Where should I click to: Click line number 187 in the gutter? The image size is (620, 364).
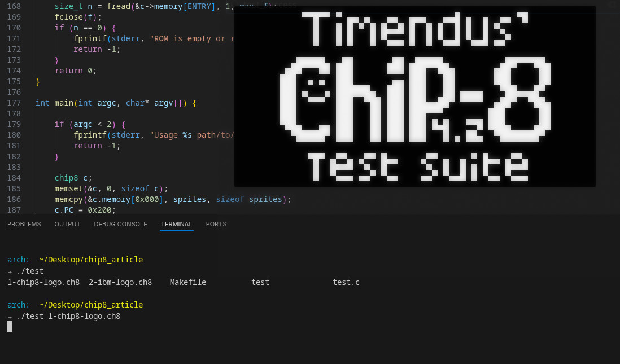[14, 210]
